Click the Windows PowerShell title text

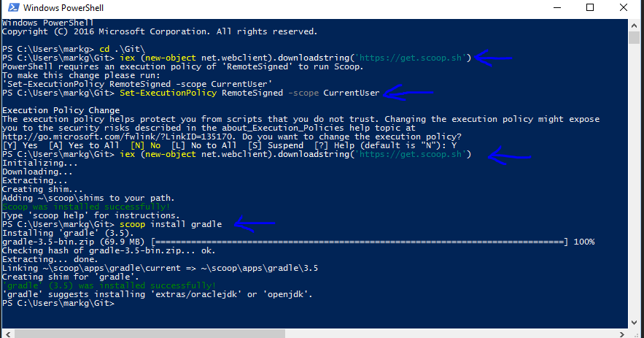point(63,8)
